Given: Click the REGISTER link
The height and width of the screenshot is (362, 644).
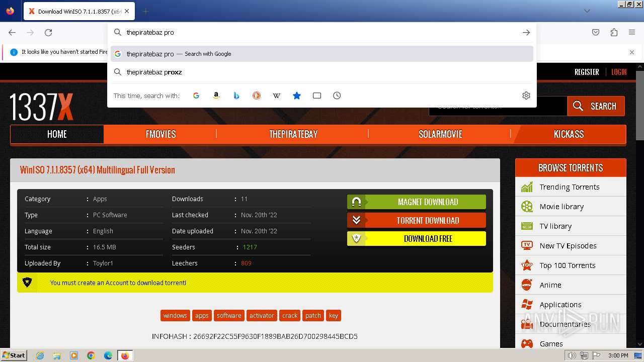Looking at the screenshot, I should (587, 72).
